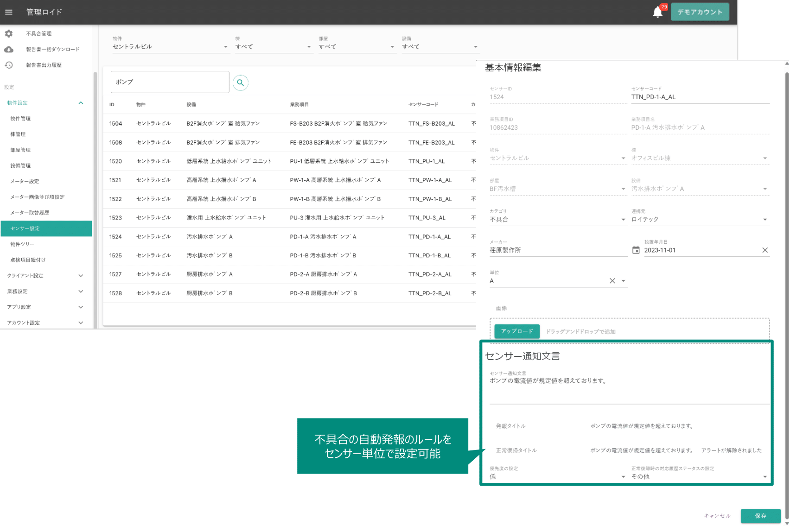Click the history clock icon
790x532 pixels.
click(9, 65)
